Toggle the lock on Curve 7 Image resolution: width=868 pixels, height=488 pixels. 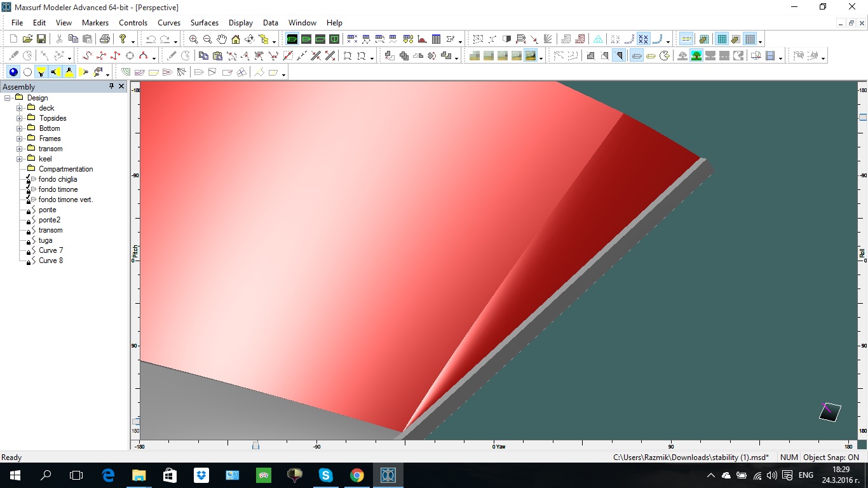(x=29, y=252)
